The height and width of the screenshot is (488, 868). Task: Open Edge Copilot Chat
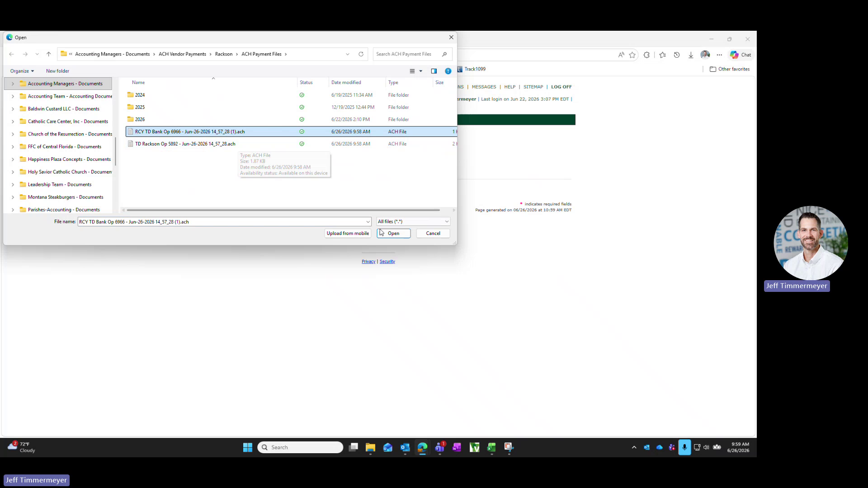[741, 55]
